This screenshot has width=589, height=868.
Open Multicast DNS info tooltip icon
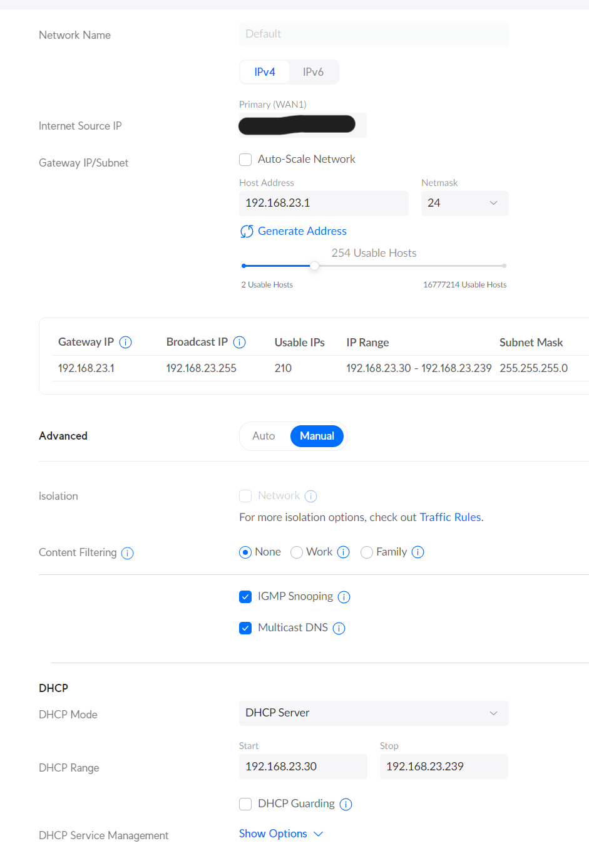pyautogui.click(x=339, y=628)
